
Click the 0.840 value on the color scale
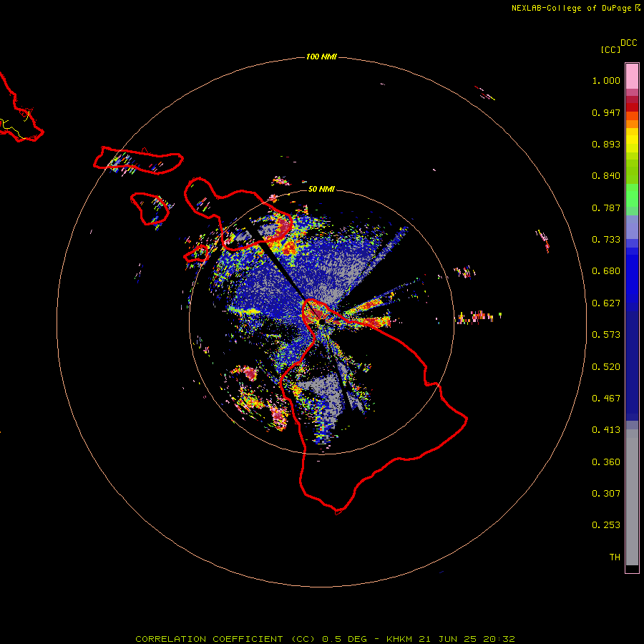pos(606,176)
